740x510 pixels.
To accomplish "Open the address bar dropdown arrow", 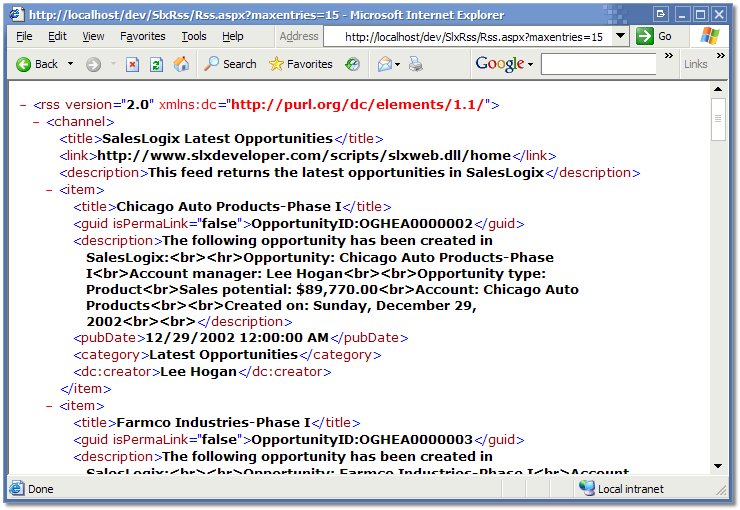I will [x=621, y=36].
